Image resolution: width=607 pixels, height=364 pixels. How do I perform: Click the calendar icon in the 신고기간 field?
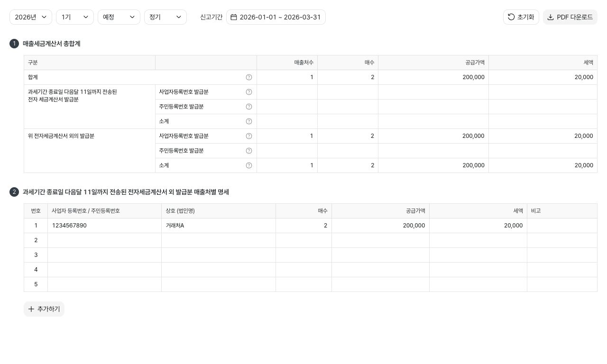point(234,17)
